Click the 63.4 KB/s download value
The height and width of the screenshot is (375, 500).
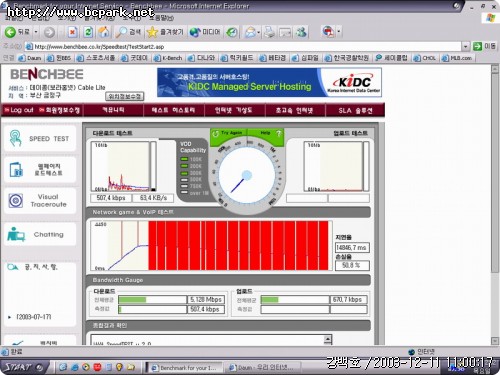(x=153, y=198)
